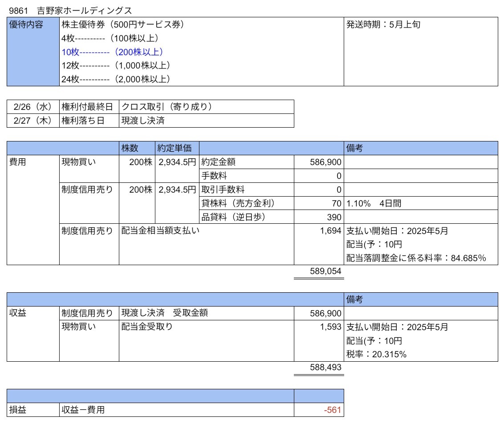Click the "税率：20.315%" text

tap(376, 354)
